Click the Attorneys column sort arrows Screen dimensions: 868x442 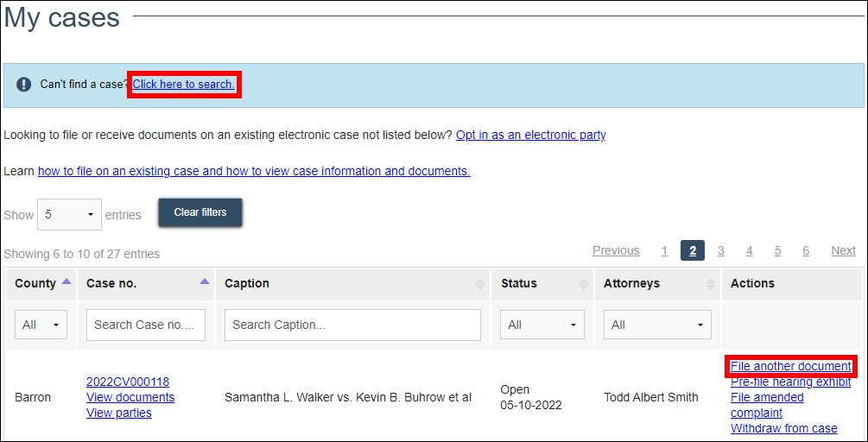tap(711, 284)
